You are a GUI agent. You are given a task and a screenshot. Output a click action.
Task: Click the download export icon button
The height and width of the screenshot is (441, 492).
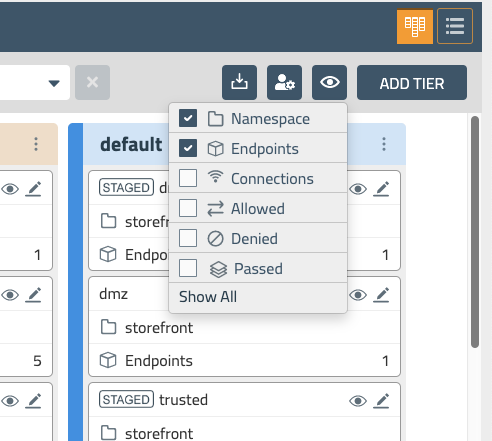pos(239,82)
